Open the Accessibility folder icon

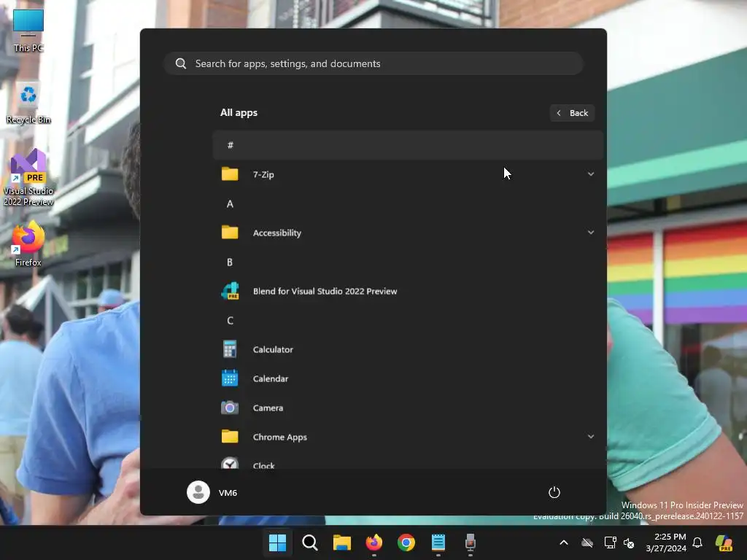click(230, 233)
